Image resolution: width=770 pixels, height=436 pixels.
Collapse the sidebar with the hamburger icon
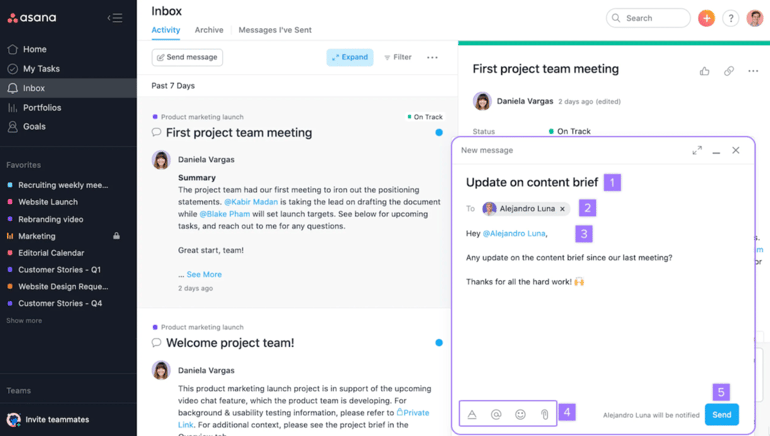coord(115,18)
